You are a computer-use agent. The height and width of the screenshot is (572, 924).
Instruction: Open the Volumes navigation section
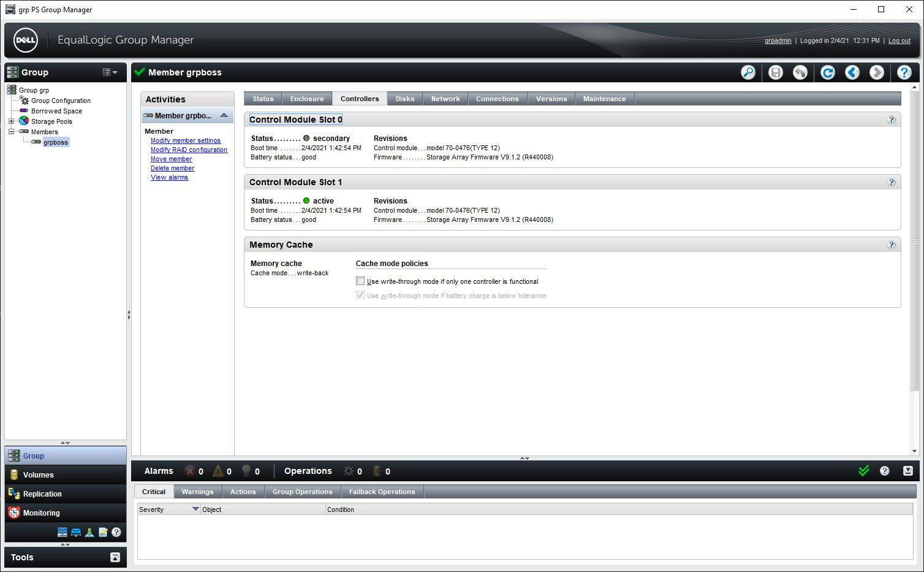click(66, 475)
